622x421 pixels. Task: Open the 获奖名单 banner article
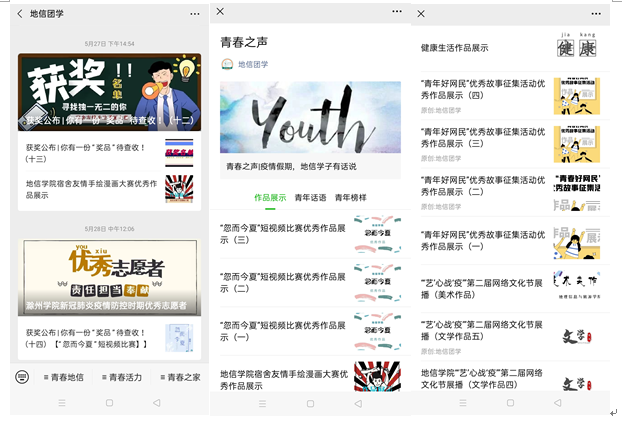[x=109, y=92]
